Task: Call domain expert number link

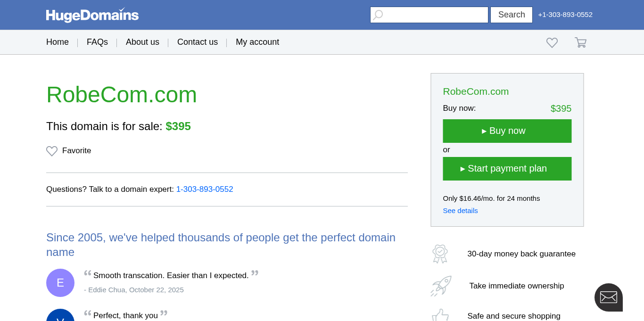Action: [x=205, y=189]
